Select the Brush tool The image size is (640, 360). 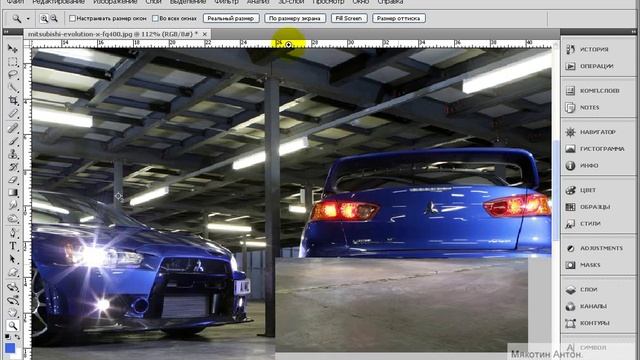(13, 141)
